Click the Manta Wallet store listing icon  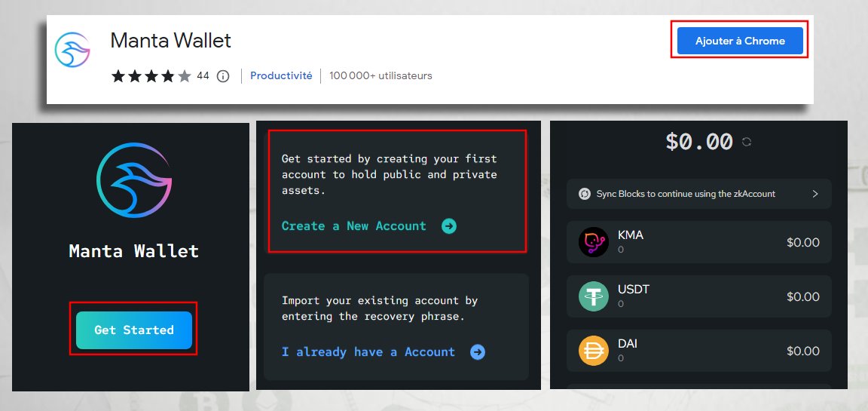[x=72, y=50]
